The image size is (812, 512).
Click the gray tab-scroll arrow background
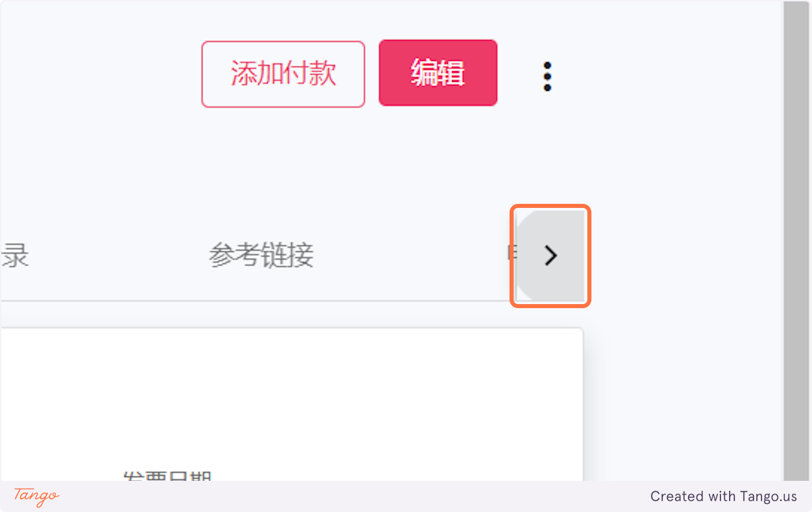551,255
